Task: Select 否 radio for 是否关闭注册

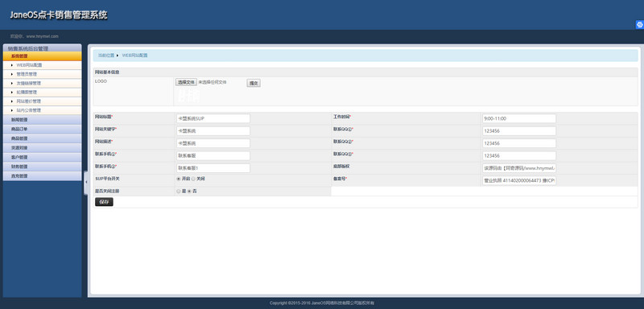Action: tap(189, 192)
